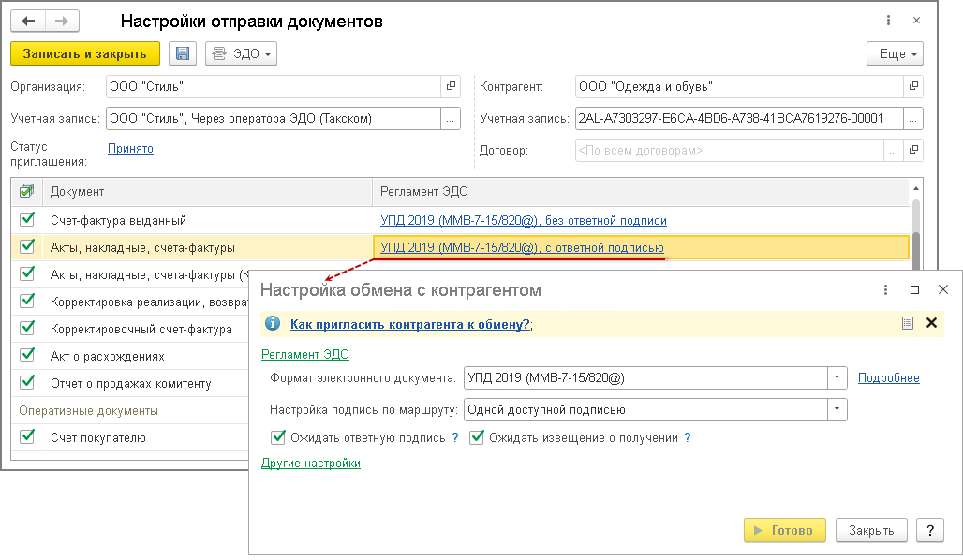The width and height of the screenshot is (963, 560).
Task: Expand the Настройка подпись по маршруту dropdown
Action: tap(836, 409)
